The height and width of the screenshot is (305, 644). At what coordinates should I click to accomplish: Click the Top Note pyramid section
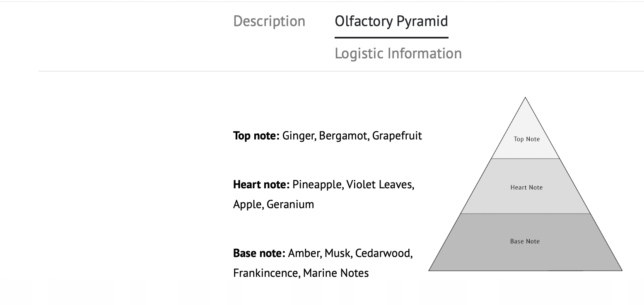point(526,139)
